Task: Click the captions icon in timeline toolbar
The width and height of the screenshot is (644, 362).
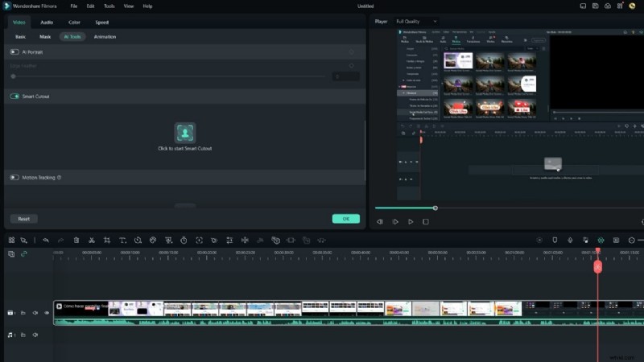Action: pyautogui.click(x=616, y=240)
